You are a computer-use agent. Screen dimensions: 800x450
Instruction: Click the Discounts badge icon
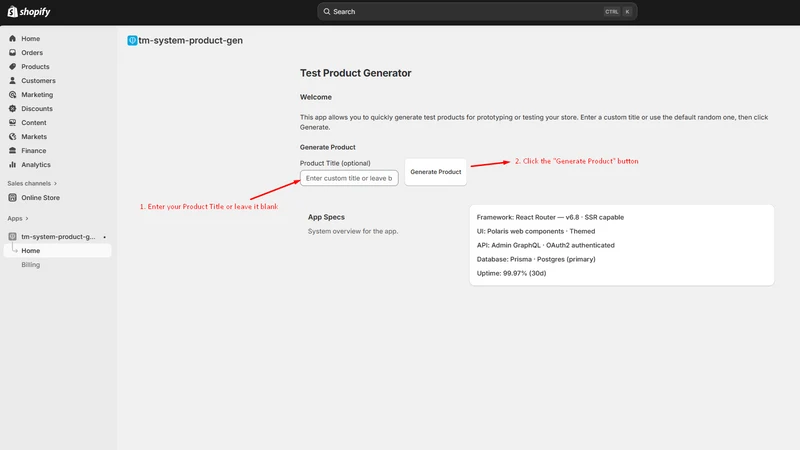click(12, 109)
